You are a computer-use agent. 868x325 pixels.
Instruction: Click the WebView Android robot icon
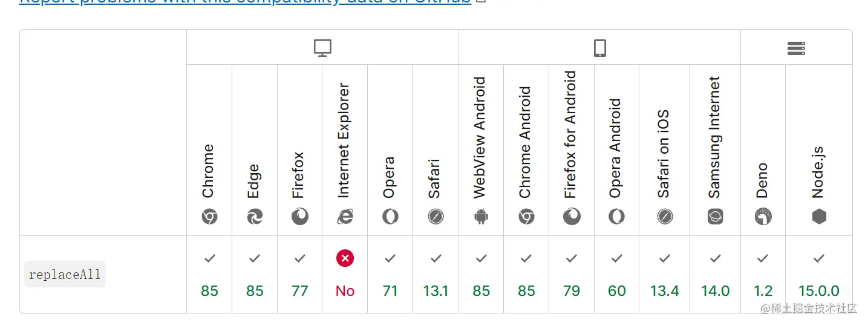pos(481,217)
